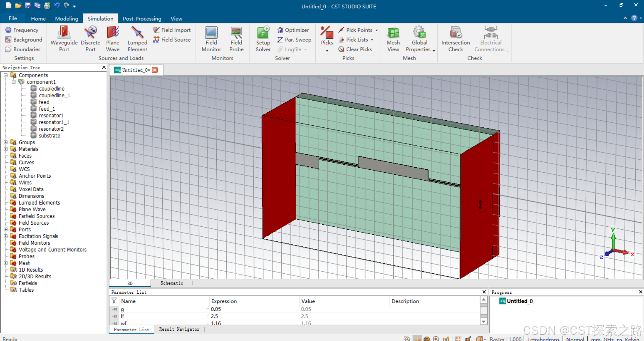Switch to the Post-Processing tab
The width and height of the screenshot is (644, 341).
[142, 18]
